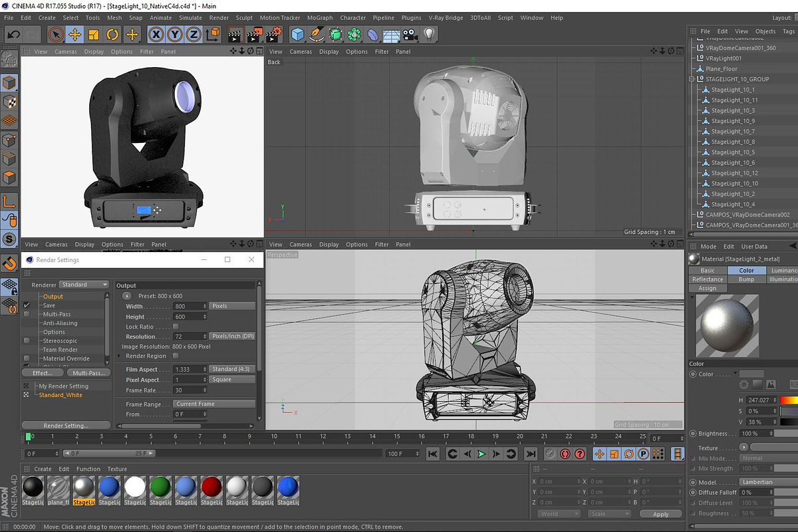Open the Square pixel aspect dropdown
The image size is (798, 532).
[x=232, y=380]
